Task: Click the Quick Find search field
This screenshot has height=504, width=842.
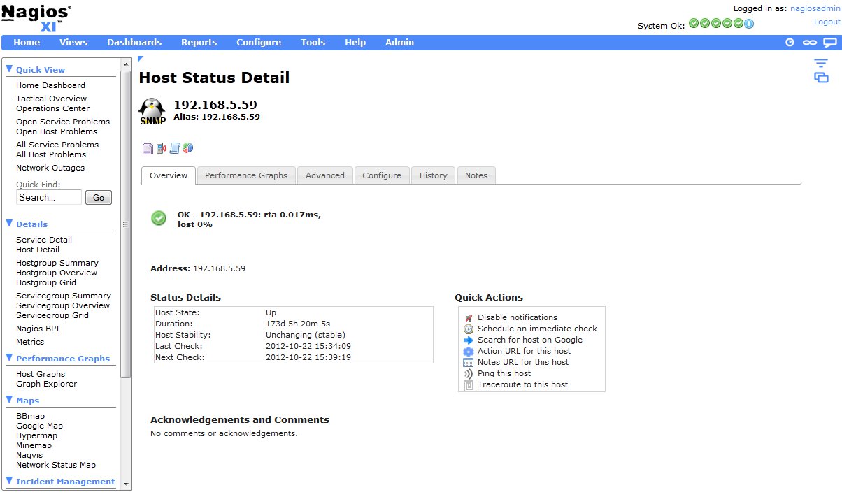Action: [49, 198]
